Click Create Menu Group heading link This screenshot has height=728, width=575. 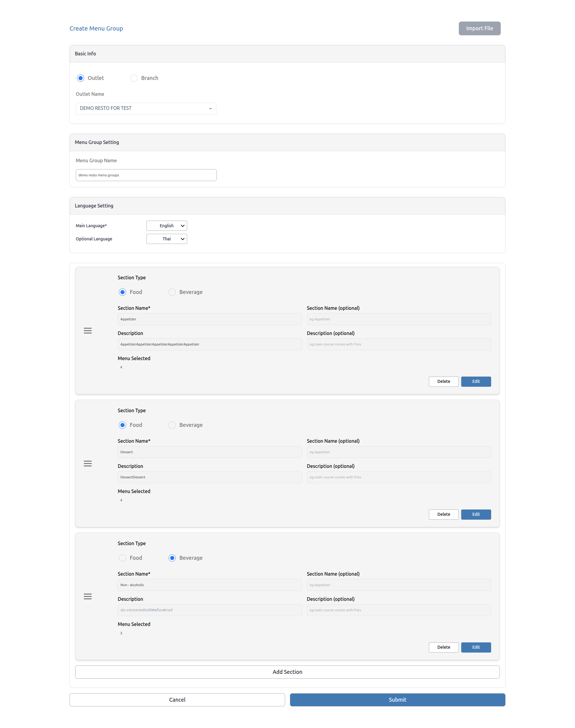click(x=96, y=29)
